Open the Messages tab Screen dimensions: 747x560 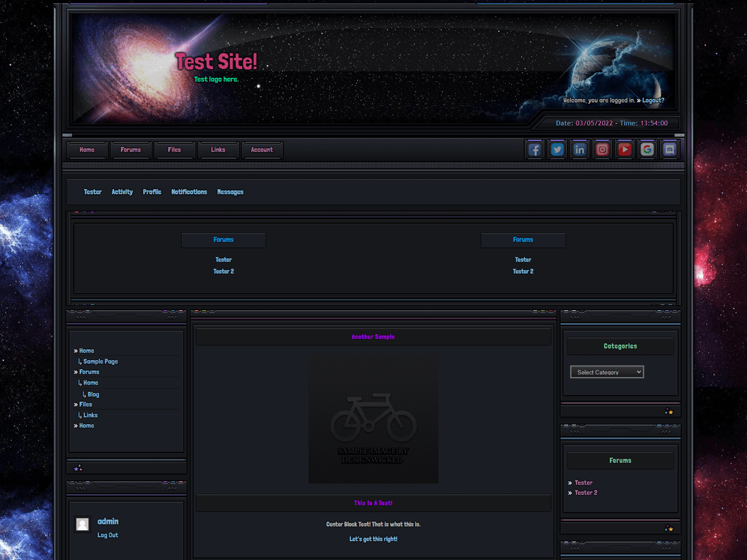click(x=230, y=192)
